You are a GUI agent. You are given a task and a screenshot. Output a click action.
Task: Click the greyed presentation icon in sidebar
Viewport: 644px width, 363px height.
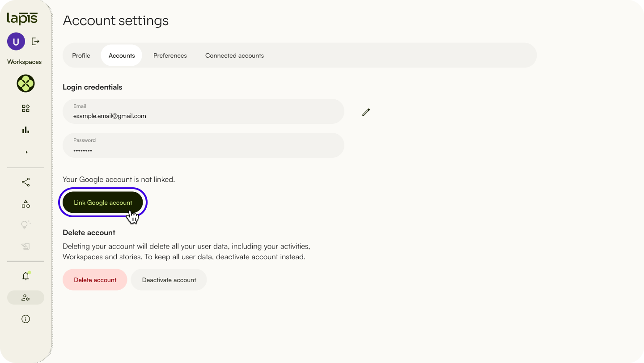pyautogui.click(x=25, y=246)
